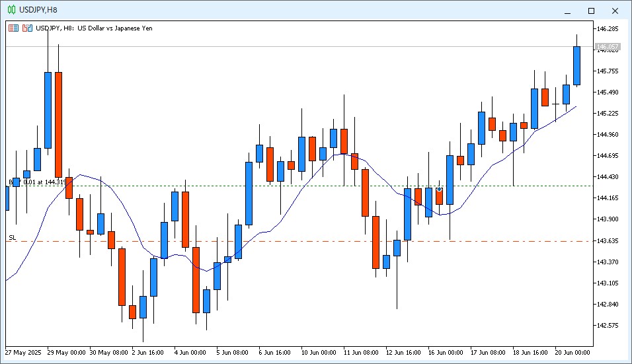The height and width of the screenshot is (364, 632).
Task: Click the 10 Jun 00:00 time label
Action: 319,353
